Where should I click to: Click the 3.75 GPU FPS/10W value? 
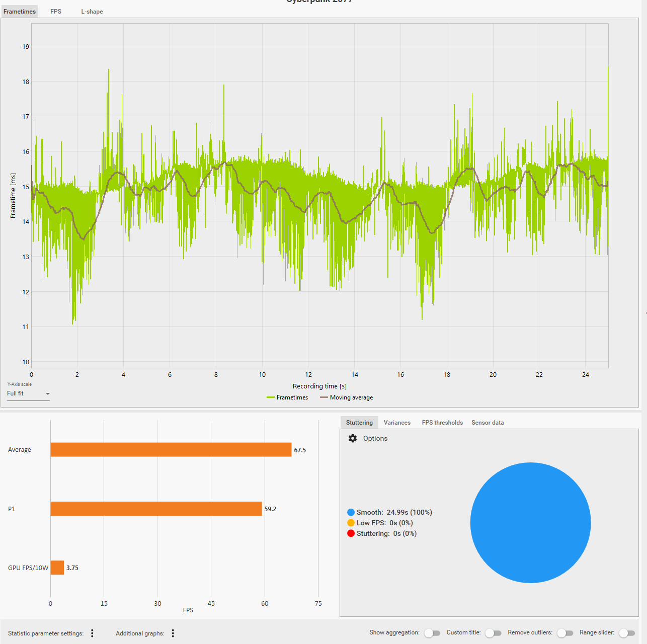pos(72,568)
